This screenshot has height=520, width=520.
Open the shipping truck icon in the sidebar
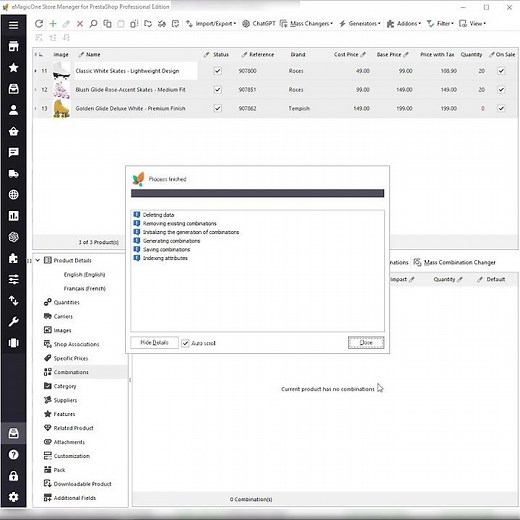[x=14, y=174]
